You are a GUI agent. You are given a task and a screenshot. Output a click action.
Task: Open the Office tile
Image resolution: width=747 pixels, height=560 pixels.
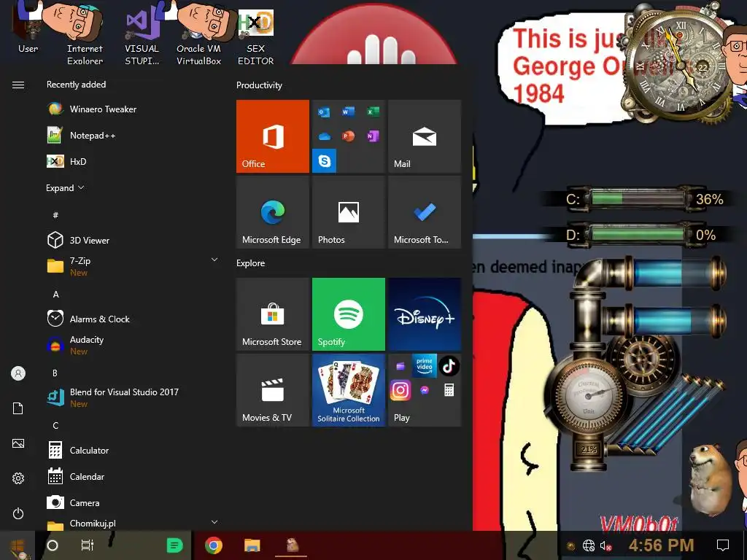pyautogui.click(x=273, y=136)
